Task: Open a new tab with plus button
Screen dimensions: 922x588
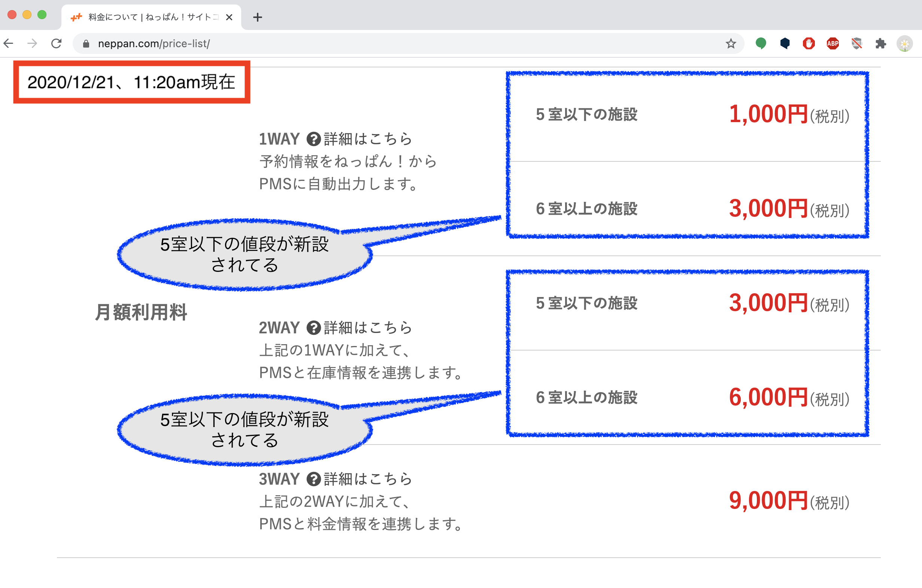Action: pos(258,17)
